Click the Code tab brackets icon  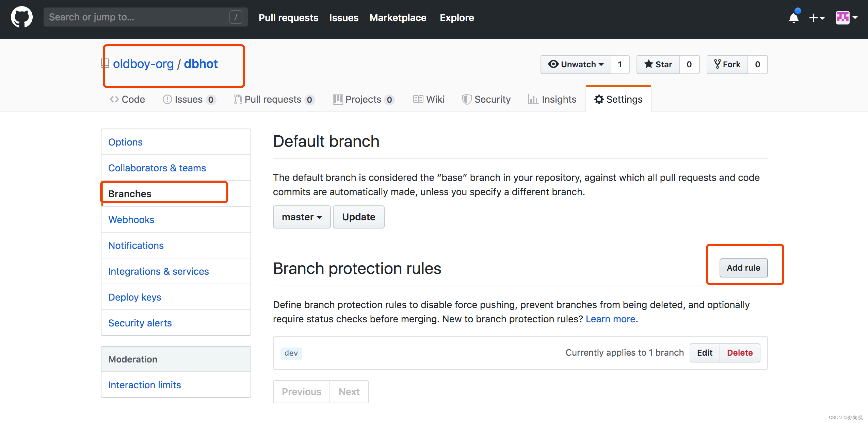tap(114, 99)
